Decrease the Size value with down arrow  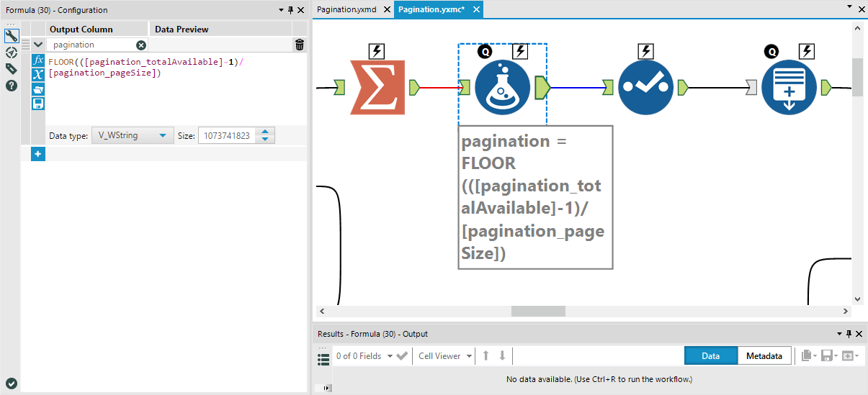[x=266, y=139]
